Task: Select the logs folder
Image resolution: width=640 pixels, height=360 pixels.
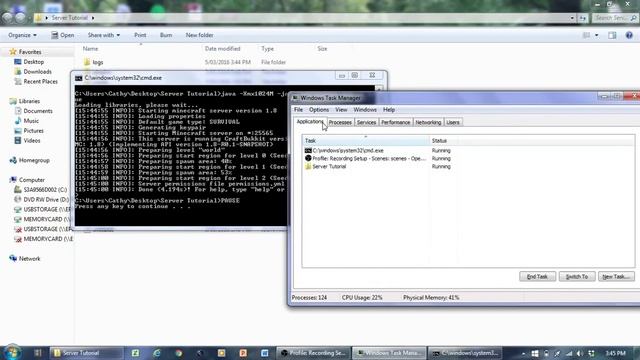Action: [x=98, y=62]
